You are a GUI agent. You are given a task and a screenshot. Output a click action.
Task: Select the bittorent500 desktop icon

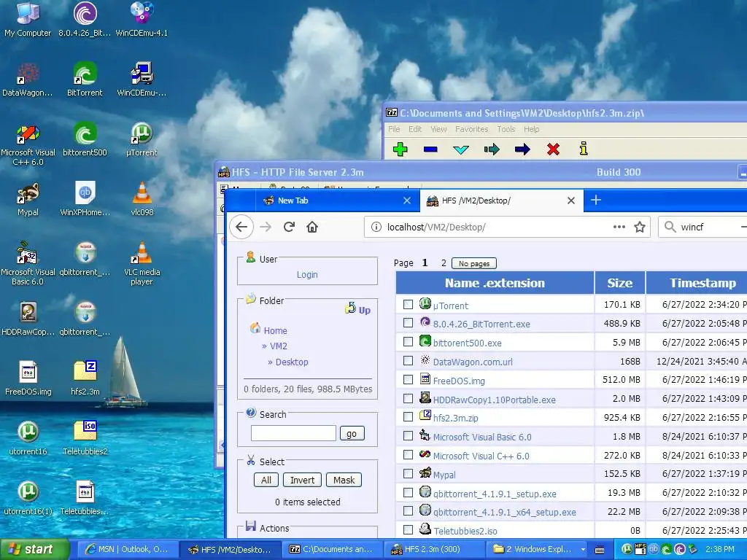tap(85, 139)
